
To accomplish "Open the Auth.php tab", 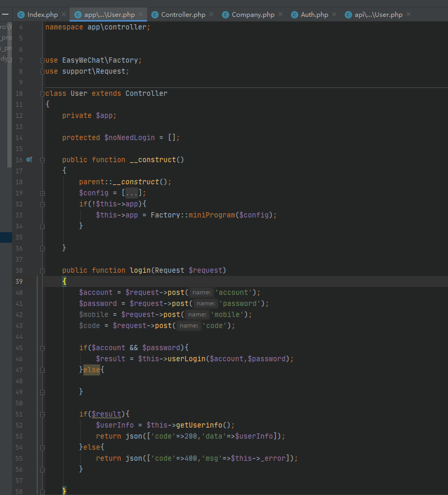I will [314, 15].
